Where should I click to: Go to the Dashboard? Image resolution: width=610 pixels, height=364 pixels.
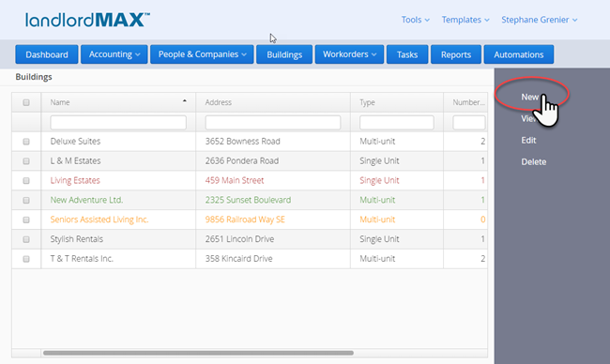47,54
